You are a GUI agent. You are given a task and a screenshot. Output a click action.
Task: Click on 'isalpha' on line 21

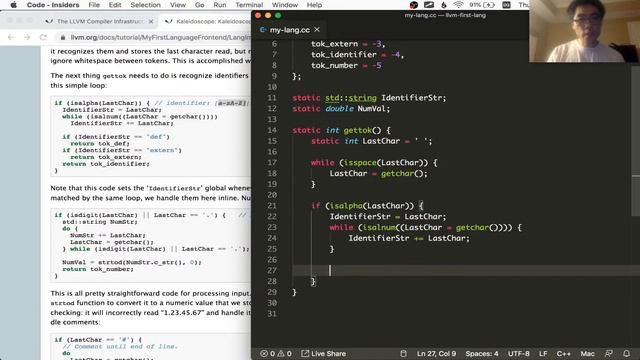tap(346, 206)
